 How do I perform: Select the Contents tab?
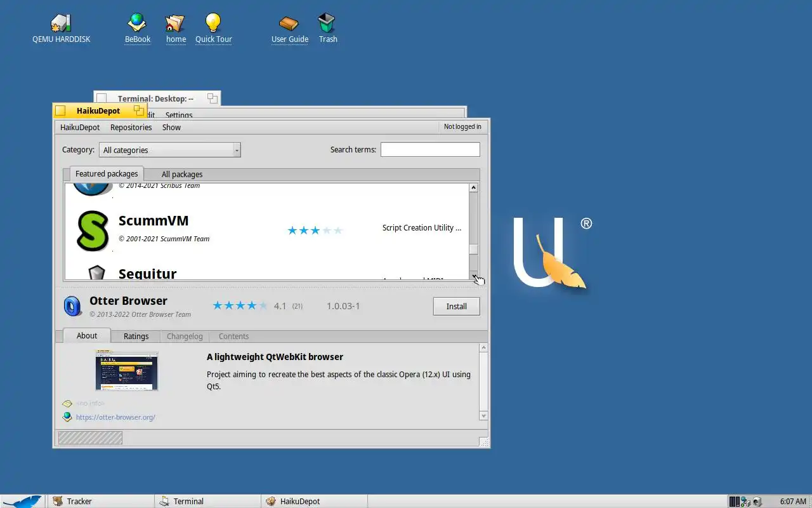click(233, 337)
